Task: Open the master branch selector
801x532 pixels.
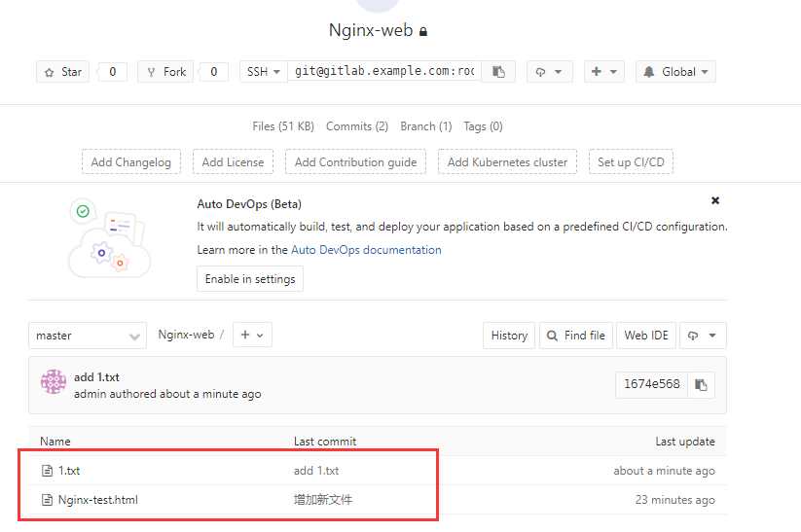Action: [x=88, y=336]
